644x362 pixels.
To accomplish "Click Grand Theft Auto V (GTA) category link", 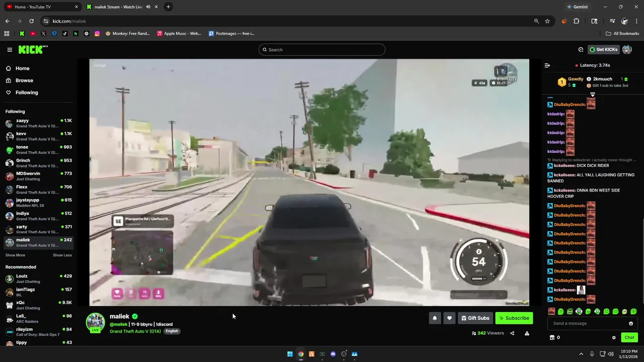I will tap(135, 331).
